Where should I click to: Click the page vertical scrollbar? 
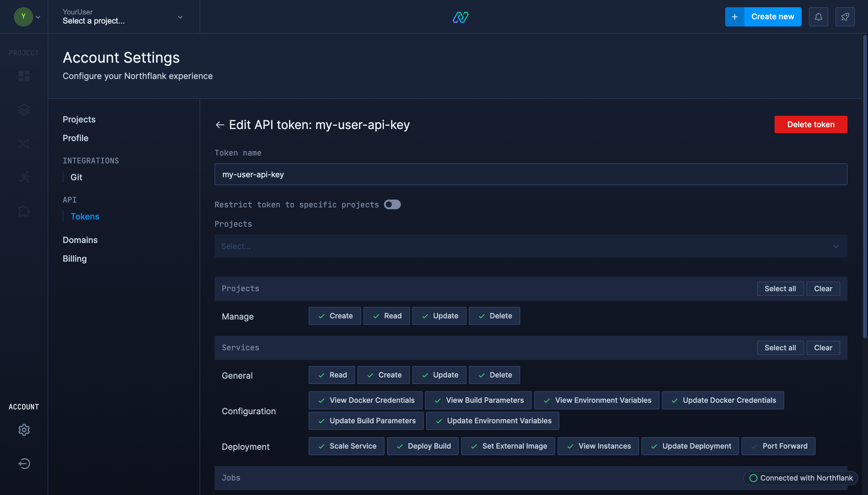865,186
